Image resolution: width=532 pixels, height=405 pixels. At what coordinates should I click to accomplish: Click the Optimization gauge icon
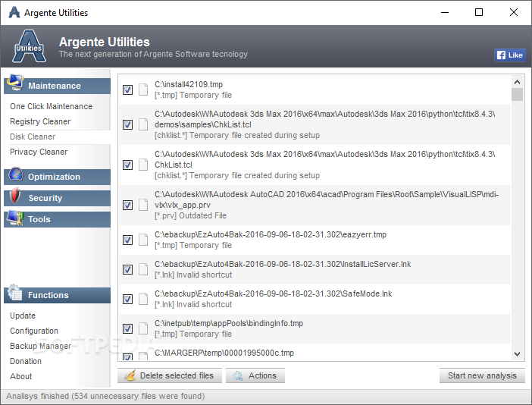tap(16, 174)
